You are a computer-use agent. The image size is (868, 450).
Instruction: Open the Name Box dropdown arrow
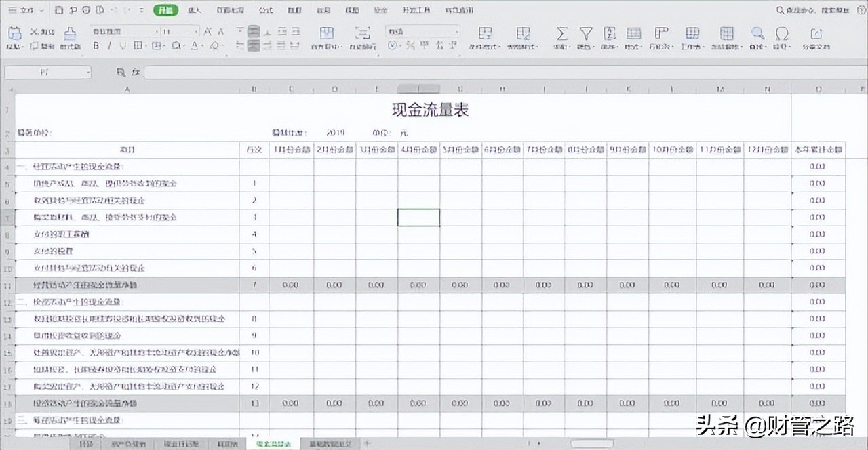[x=87, y=71]
